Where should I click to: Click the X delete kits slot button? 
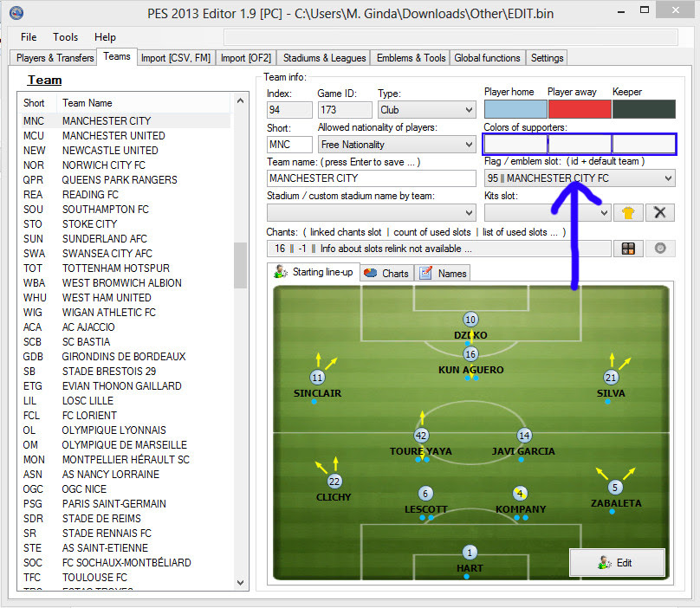tap(660, 212)
